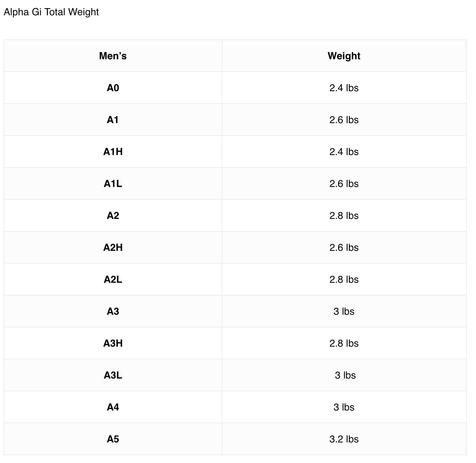Click the A2 size cell
This screenshot has height=463, width=476.
[x=113, y=215]
